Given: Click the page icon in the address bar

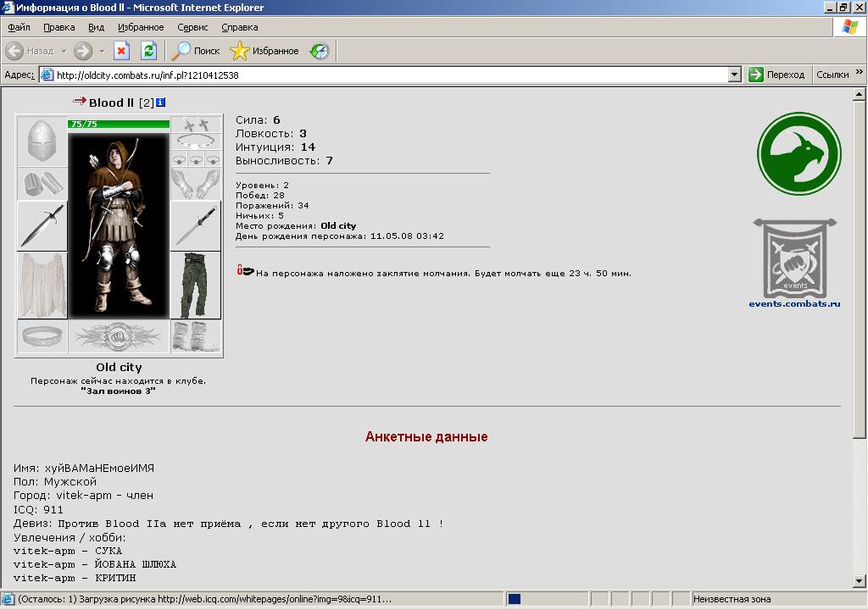Looking at the screenshot, I should pyautogui.click(x=47, y=75).
